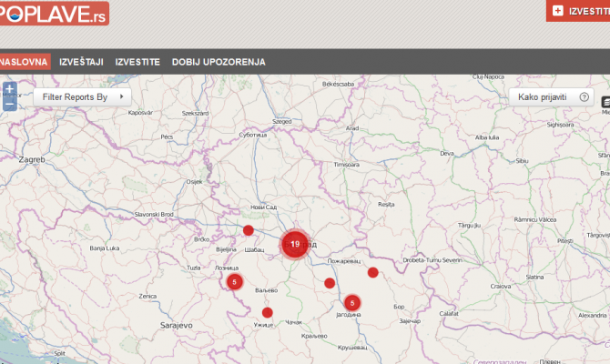Open the 5-report cluster near Jagodina
Image resolution: width=610 pixels, height=364 pixels.
tap(351, 302)
